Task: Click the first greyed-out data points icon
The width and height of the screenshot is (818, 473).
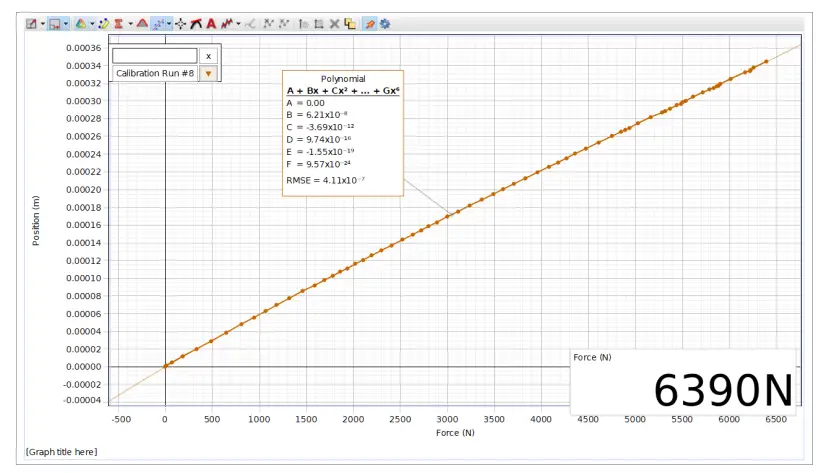Action: pos(268,23)
